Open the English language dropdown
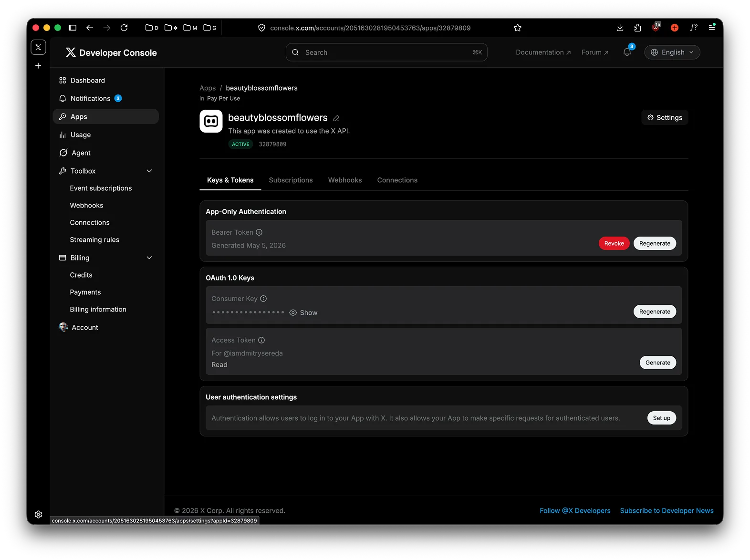Screen dimensions: 750x560 672,52
